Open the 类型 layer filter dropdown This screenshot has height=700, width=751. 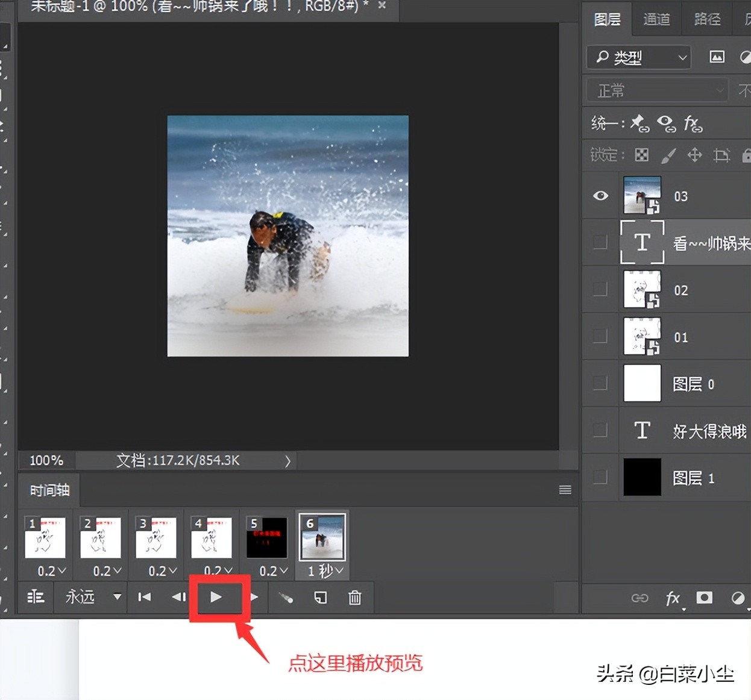tap(638, 57)
